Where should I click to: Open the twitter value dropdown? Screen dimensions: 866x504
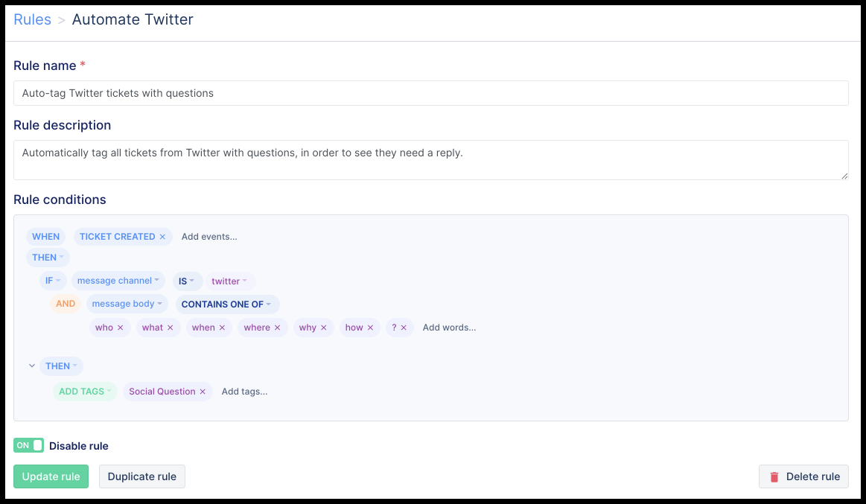tap(230, 281)
